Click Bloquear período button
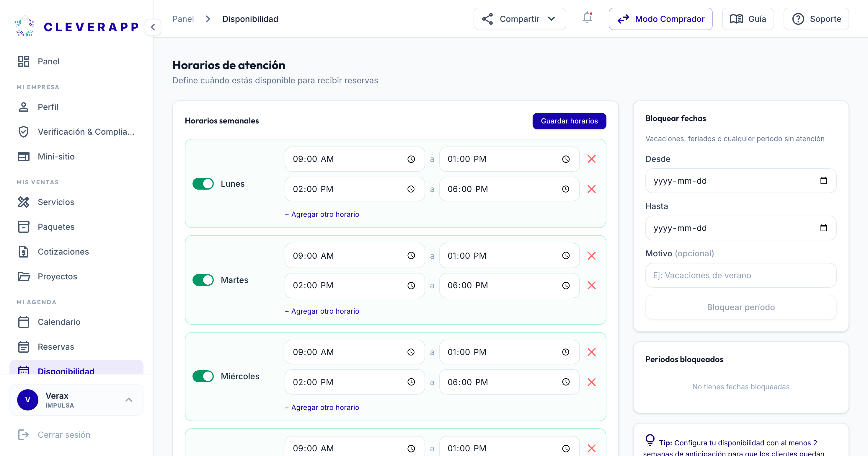Screen dimensions: 868x456 click(x=741, y=307)
